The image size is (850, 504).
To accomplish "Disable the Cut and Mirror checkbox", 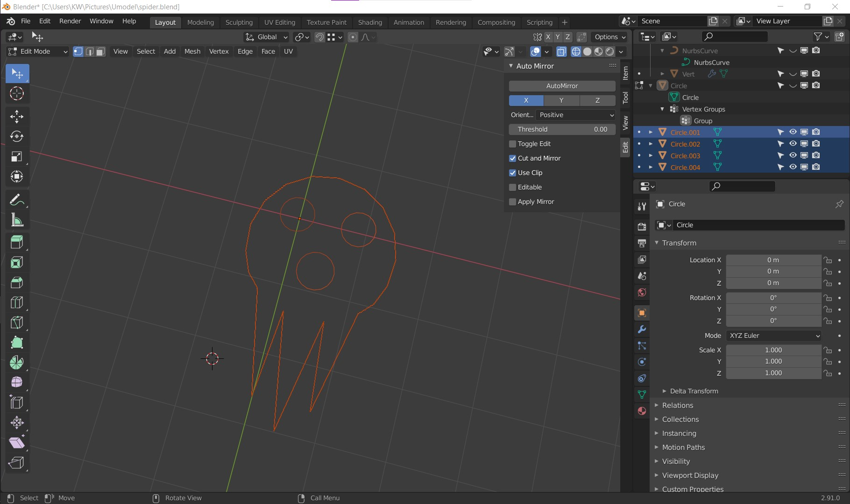I will (512, 158).
